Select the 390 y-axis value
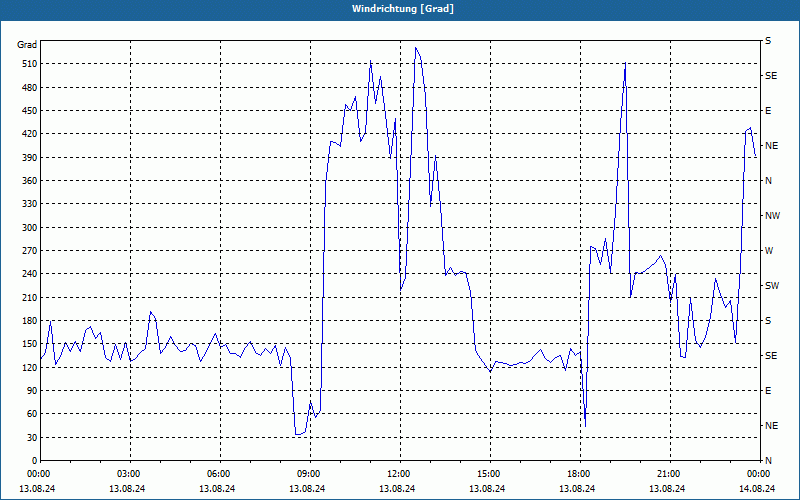Viewport: 800px width, 500px height. tap(30, 158)
